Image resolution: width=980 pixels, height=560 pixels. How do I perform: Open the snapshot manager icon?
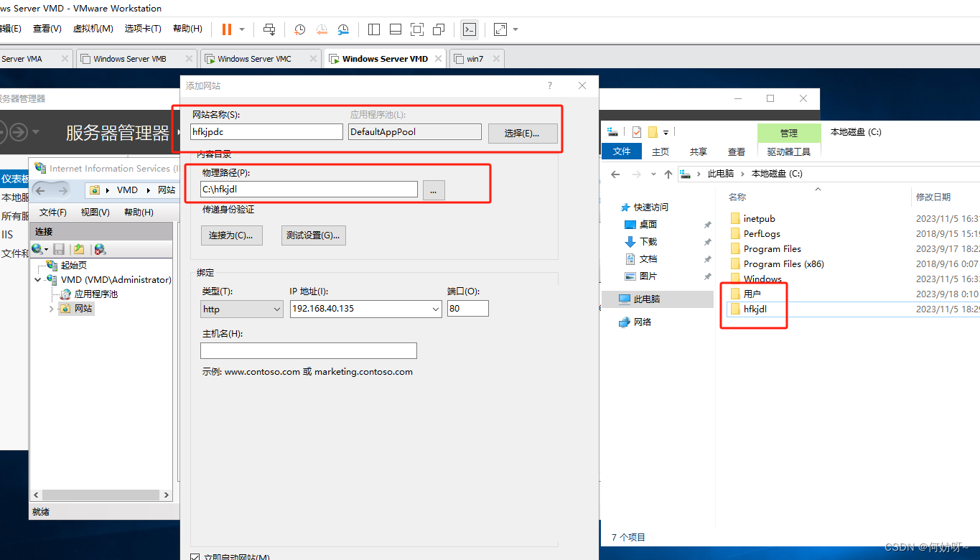tap(343, 29)
